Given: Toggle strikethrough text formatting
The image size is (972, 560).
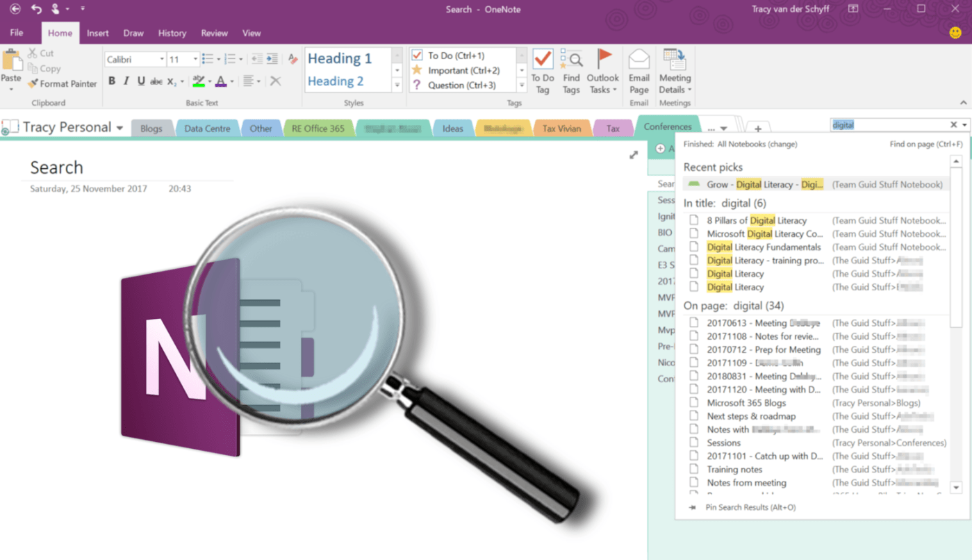Looking at the screenshot, I should [x=156, y=81].
